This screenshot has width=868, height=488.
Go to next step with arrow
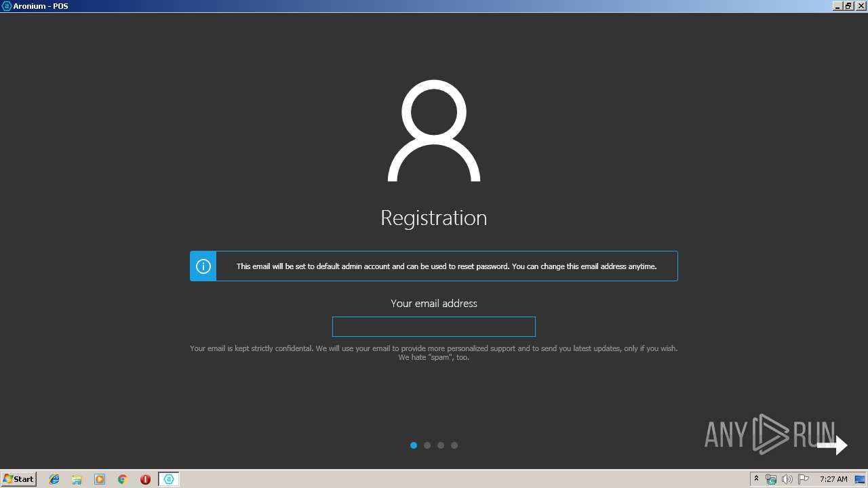[x=832, y=445]
